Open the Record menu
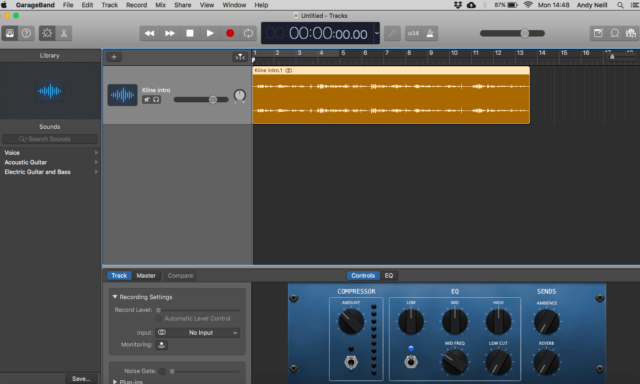640x384 pixels. tap(136, 5)
